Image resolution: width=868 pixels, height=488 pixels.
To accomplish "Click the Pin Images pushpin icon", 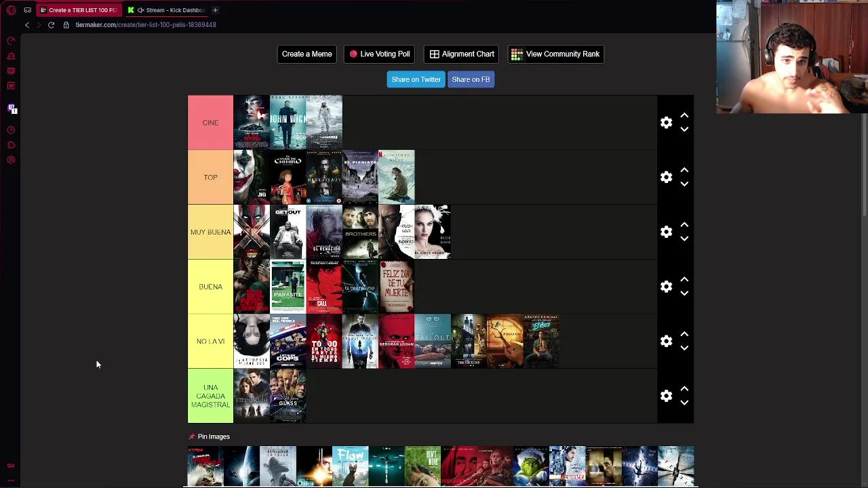I will tap(192, 436).
